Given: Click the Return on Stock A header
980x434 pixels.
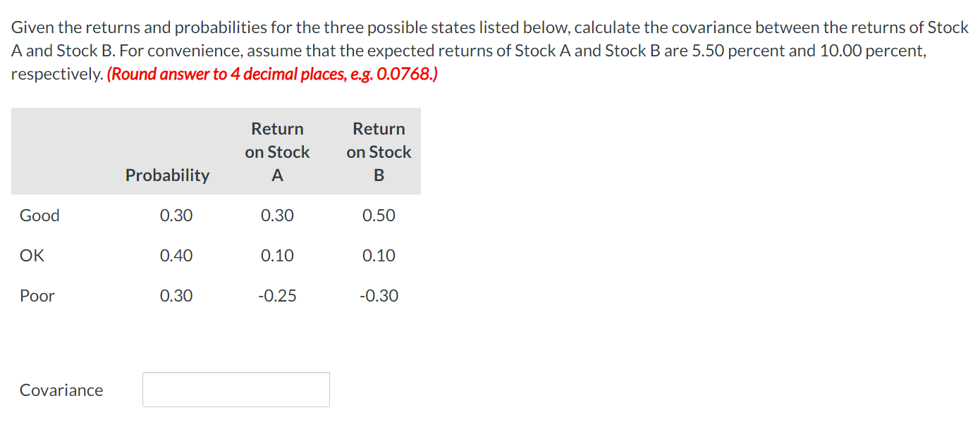Looking at the screenshot, I should [277, 151].
